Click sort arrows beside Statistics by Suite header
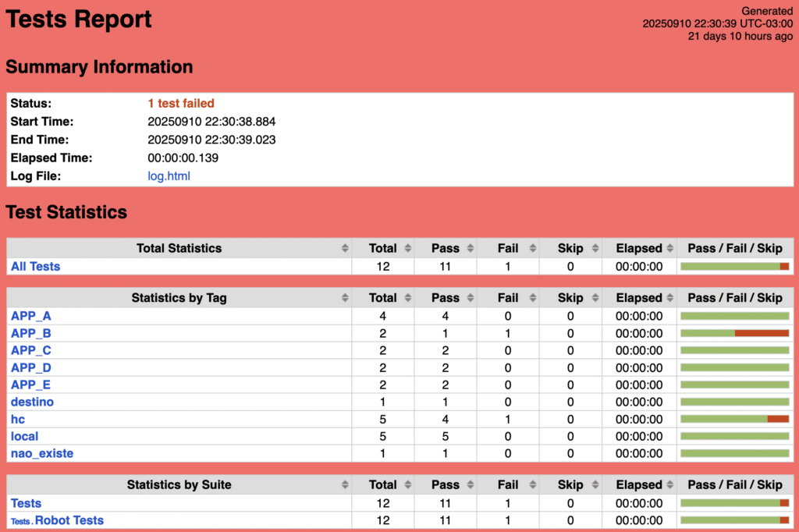The image size is (799, 532). coord(344,485)
